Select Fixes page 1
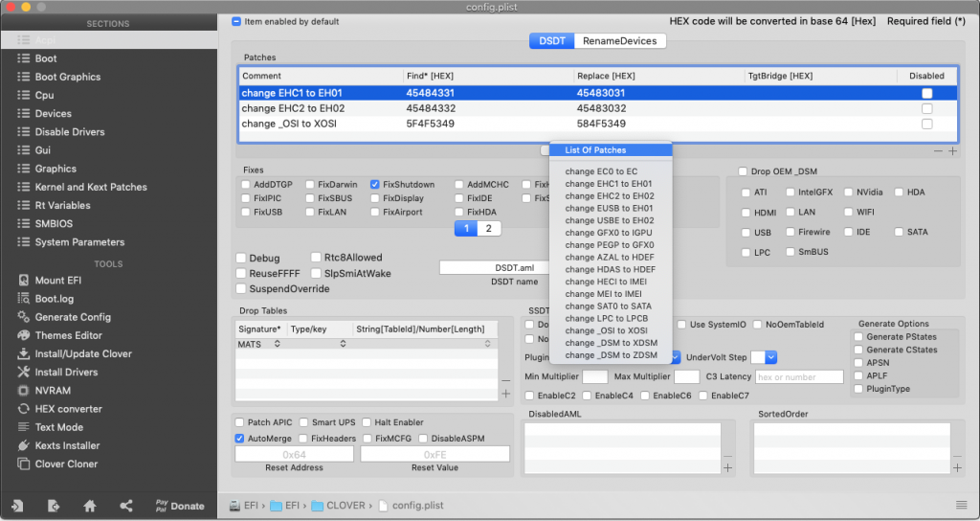This screenshot has height=521, width=980. point(466,228)
